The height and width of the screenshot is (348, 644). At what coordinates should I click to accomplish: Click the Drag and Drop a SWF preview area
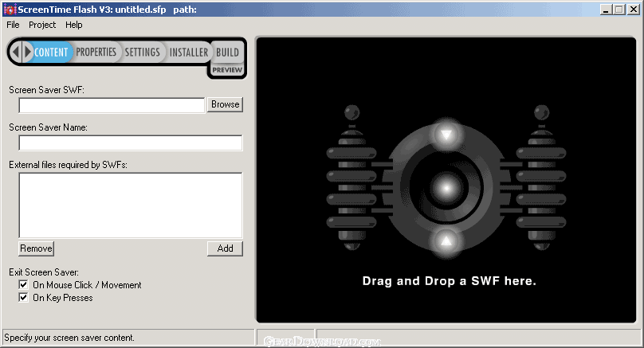pos(446,180)
